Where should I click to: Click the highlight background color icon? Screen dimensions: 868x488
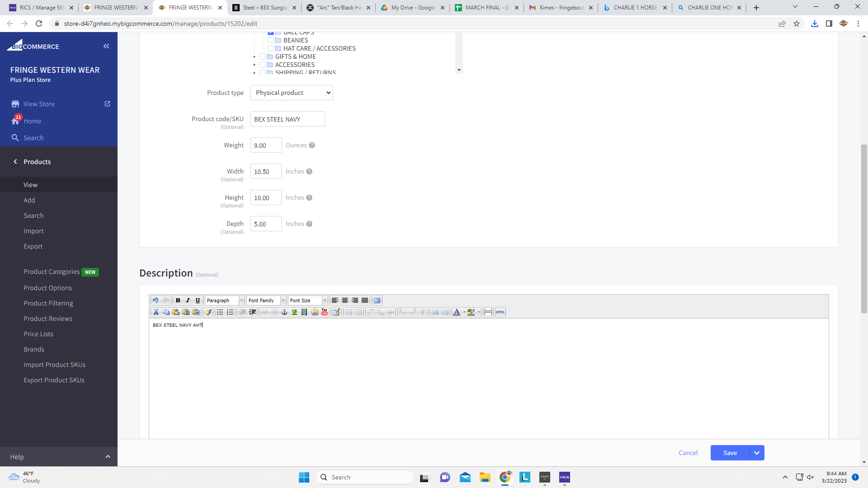[471, 312]
